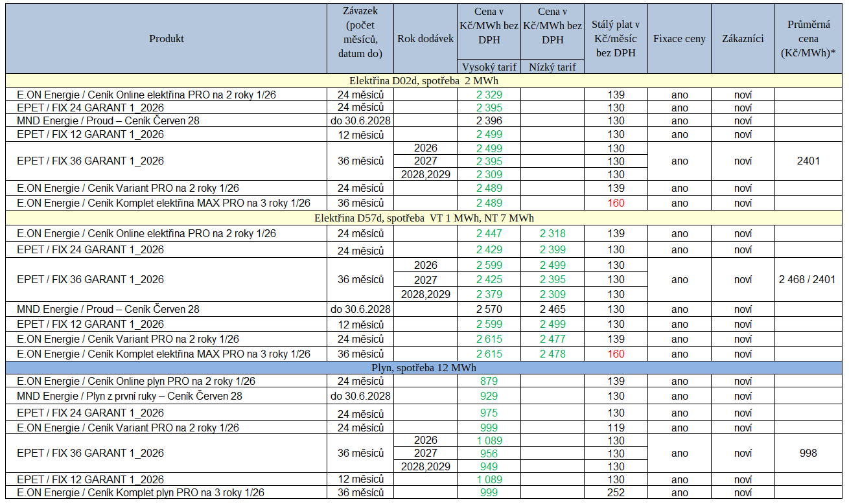The image size is (849, 504).
Task: Select the 2 318 low tariff price cell
Action: [x=552, y=233]
